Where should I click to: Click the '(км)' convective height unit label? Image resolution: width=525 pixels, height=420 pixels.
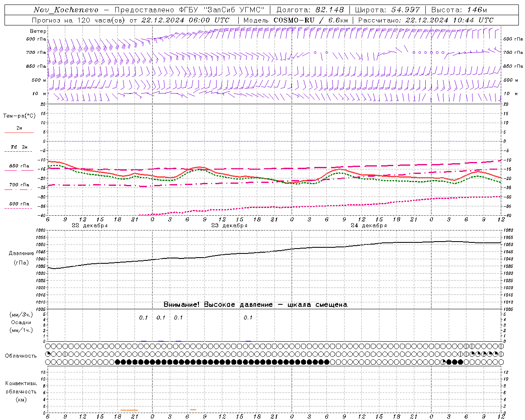click(x=21, y=399)
